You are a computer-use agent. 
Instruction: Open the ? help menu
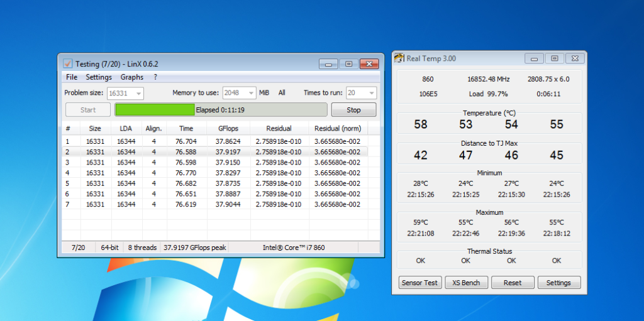[155, 77]
